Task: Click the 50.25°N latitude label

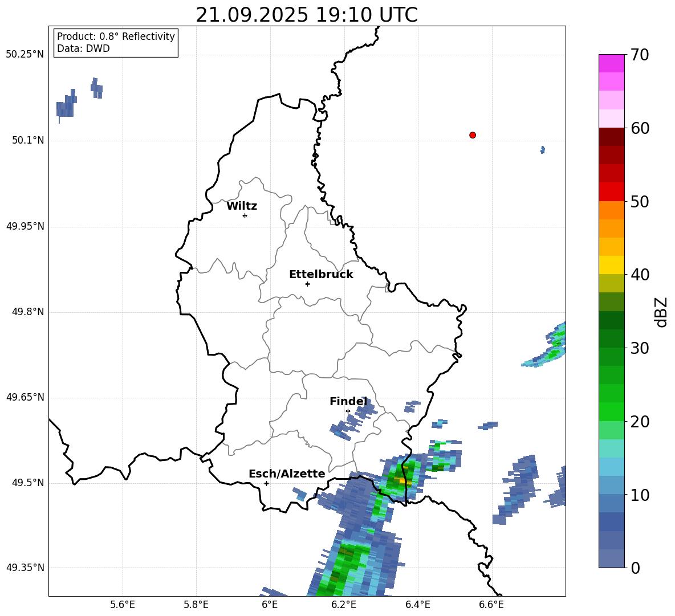Action: click(x=25, y=55)
